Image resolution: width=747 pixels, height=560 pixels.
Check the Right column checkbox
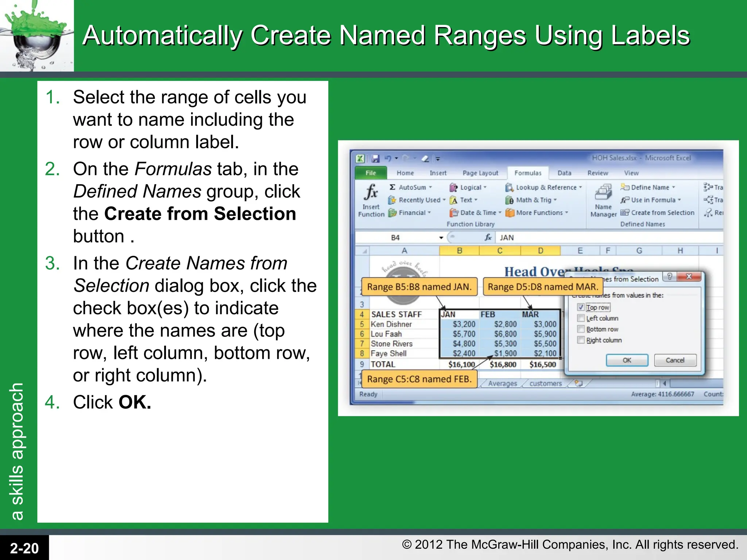581,340
